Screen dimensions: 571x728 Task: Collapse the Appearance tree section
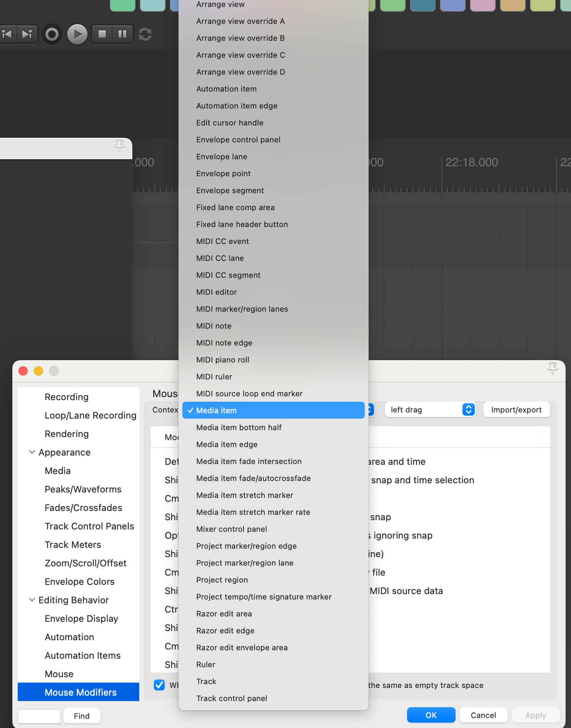[x=32, y=452]
